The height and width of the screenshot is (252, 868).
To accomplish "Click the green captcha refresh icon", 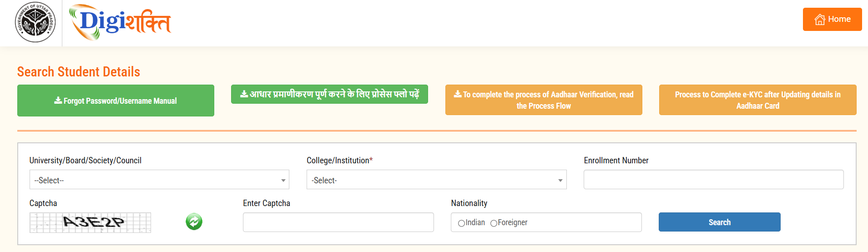I will 194,222.
